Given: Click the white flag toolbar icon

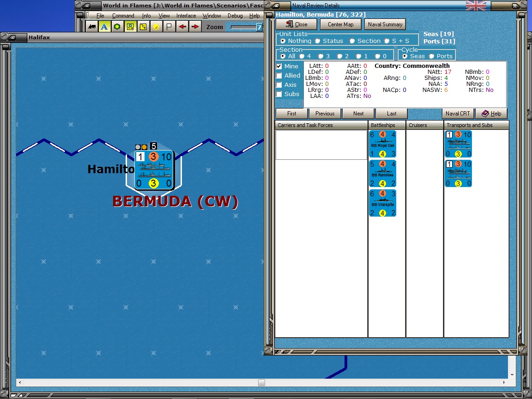Looking at the screenshot, I should pos(169,26).
